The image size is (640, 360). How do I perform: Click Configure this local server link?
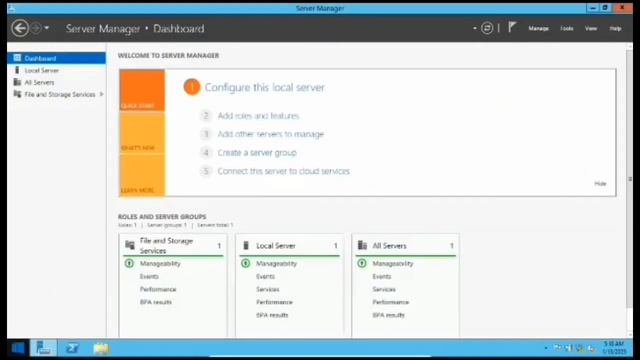264,87
